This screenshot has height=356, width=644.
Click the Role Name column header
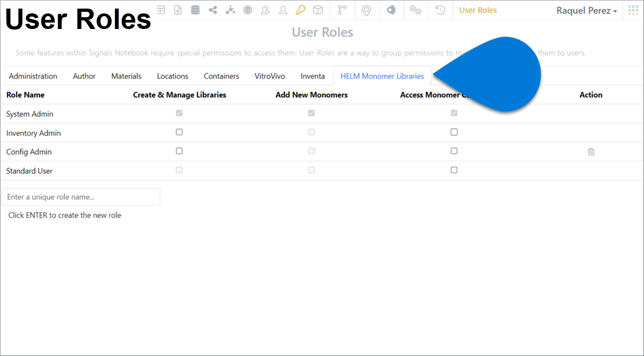pos(25,95)
